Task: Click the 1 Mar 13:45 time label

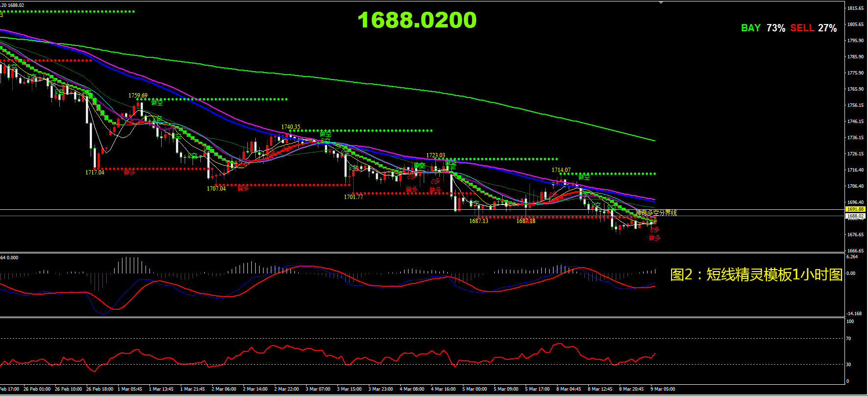Action: (x=161, y=389)
